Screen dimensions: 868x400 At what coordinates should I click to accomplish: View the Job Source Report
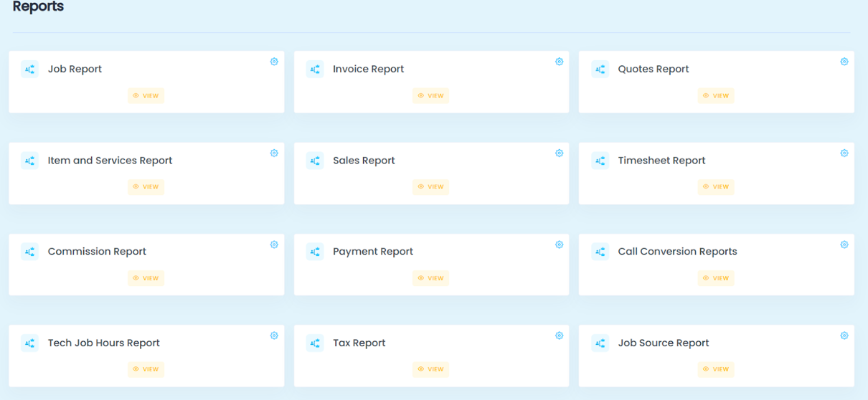[x=716, y=369]
